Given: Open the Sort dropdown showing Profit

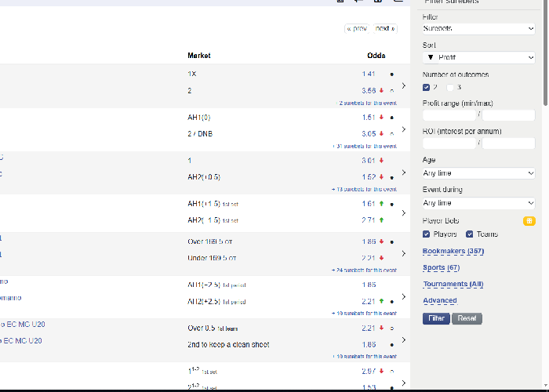Looking at the screenshot, I should (478, 57).
